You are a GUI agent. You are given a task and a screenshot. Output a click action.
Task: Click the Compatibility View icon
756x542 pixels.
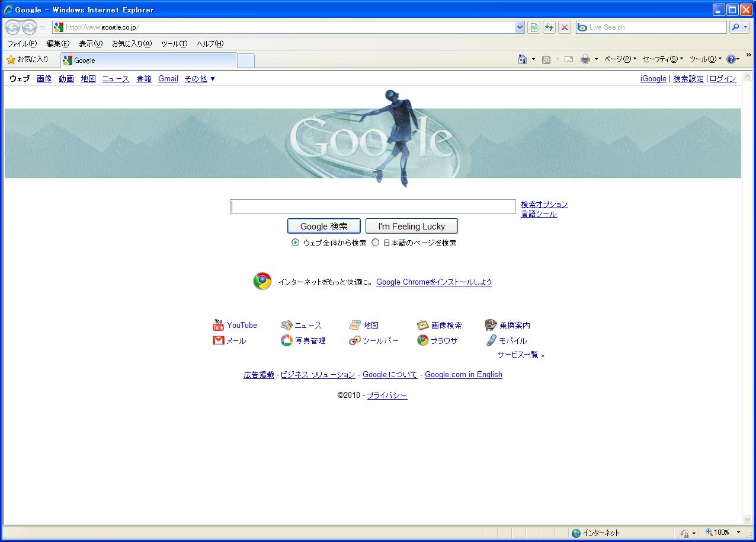pyautogui.click(x=534, y=27)
